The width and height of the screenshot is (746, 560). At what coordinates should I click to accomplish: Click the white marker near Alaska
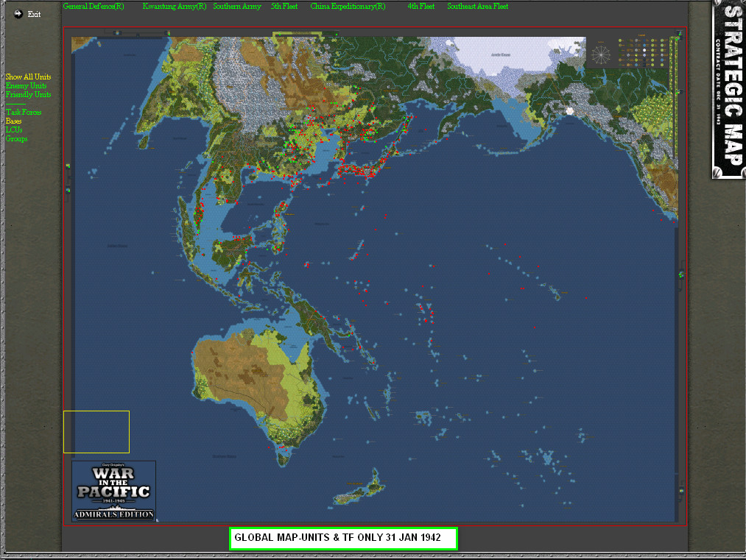tap(569, 111)
